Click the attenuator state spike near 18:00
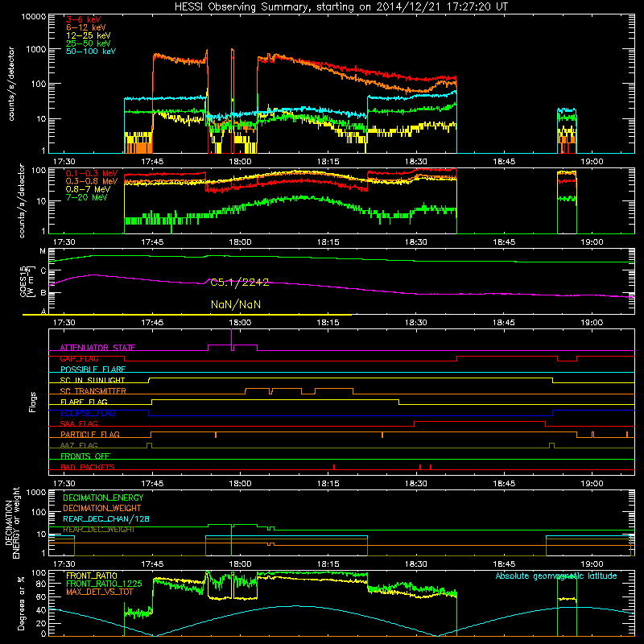This screenshot has height=644, width=644. pyautogui.click(x=232, y=338)
